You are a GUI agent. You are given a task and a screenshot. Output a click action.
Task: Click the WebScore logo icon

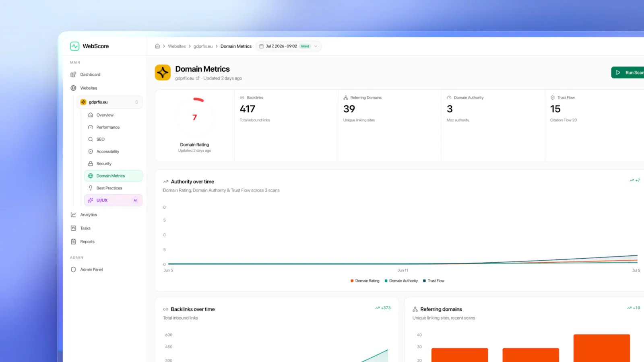(x=74, y=46)
